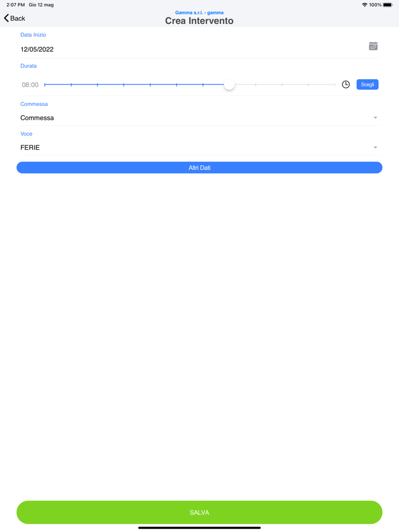Viewport: 399px width, 532px height.
Task: Click the Data Inizio field showing 12/05/2022
Action: [37, 50]
